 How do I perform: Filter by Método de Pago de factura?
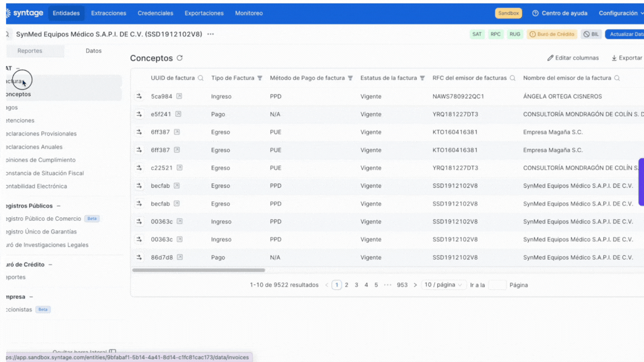click(351, 78)
